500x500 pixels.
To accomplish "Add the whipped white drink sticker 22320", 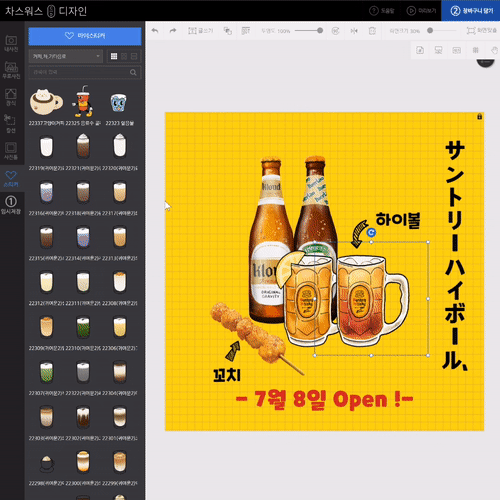I will pos(119,145).
